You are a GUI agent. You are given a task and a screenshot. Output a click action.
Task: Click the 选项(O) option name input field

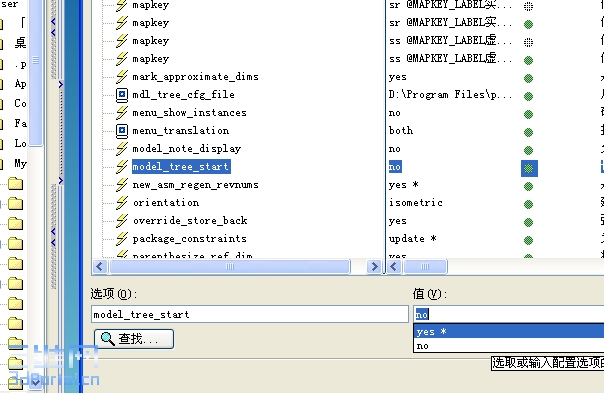coord(250,314)
